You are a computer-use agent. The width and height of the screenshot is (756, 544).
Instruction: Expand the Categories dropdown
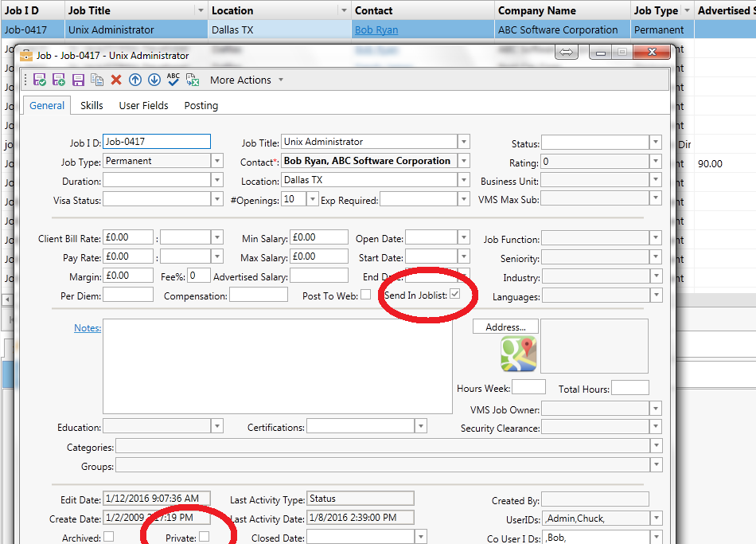click(x=657, y=446)
